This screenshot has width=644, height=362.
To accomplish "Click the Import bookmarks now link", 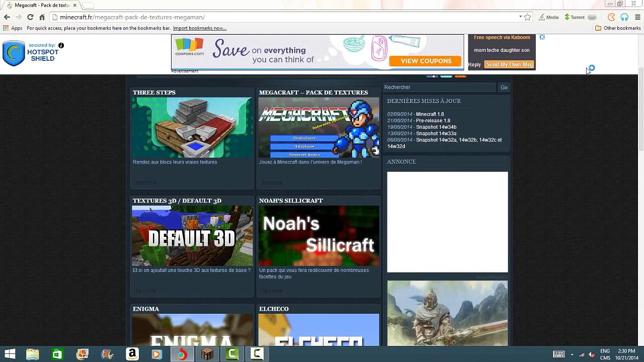I will coord(200,28).
